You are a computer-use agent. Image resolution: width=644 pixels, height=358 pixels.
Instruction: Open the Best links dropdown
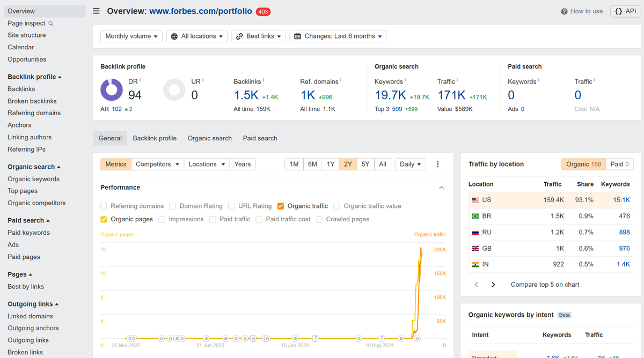[259, 36]
